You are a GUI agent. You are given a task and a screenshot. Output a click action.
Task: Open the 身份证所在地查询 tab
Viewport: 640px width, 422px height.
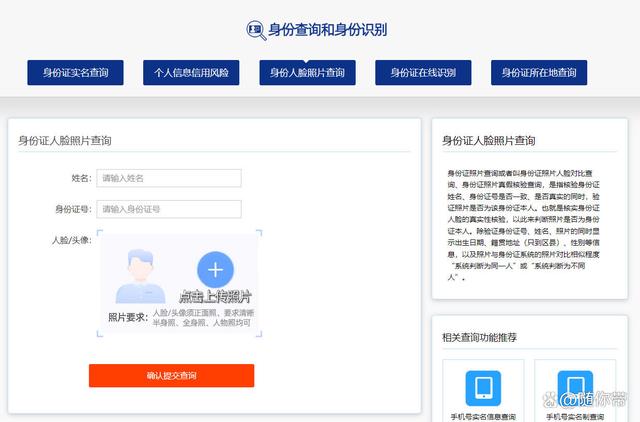click(x=539, y=73)
